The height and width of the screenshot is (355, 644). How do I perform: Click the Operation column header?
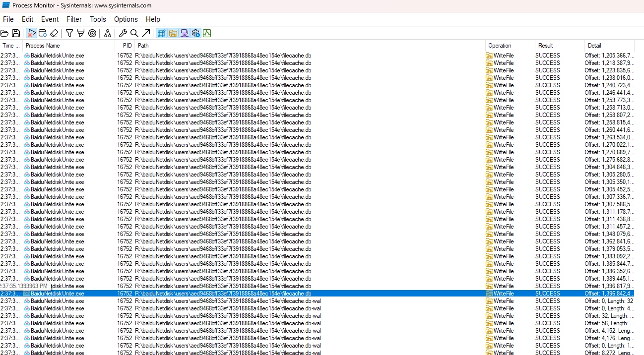pos(510,46)
